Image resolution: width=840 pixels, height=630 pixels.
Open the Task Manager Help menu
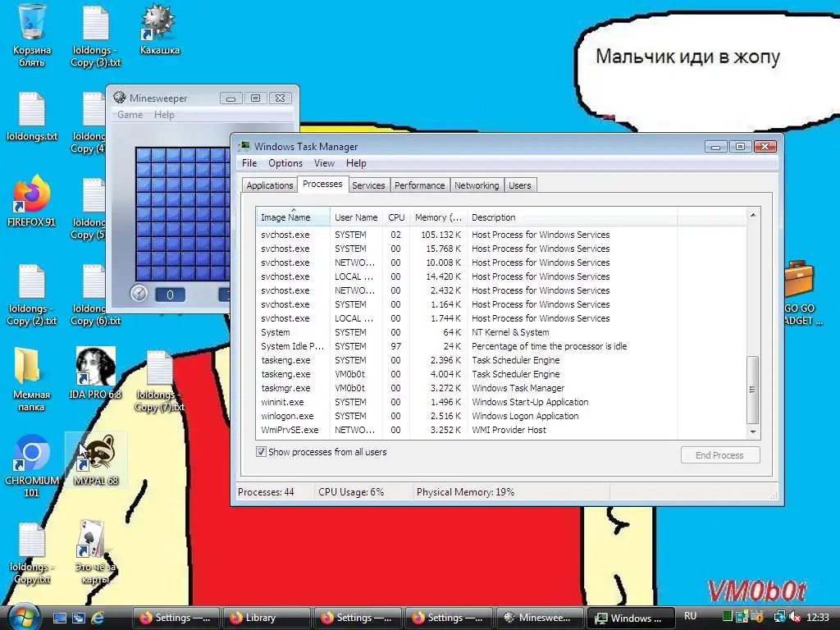click(356, 163)
